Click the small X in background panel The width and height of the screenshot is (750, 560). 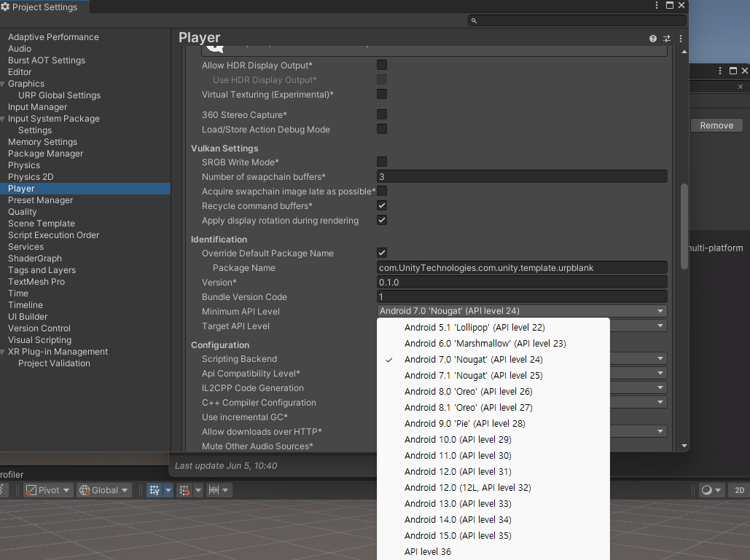pyautogui.click(x=741, y=87)
